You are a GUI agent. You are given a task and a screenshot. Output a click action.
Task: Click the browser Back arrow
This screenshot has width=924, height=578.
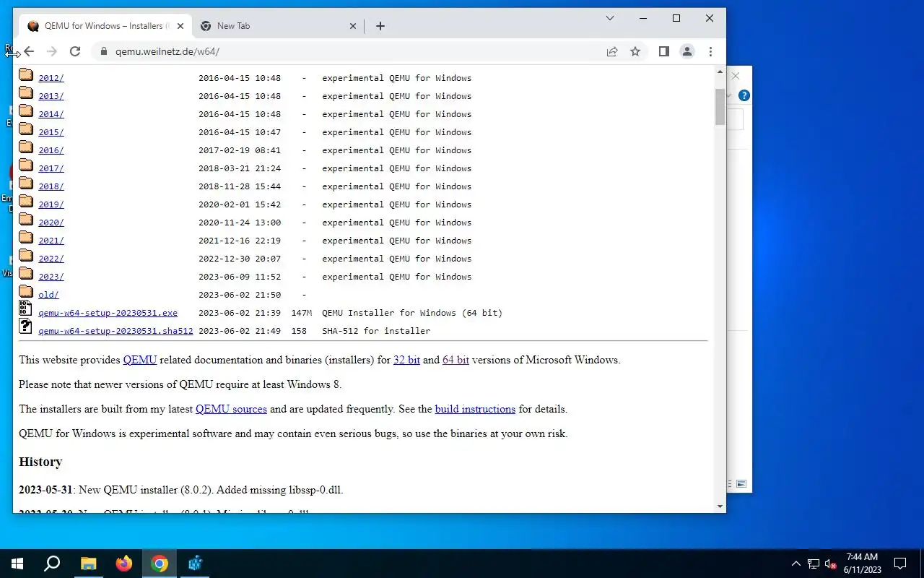(x=29, y=51)
